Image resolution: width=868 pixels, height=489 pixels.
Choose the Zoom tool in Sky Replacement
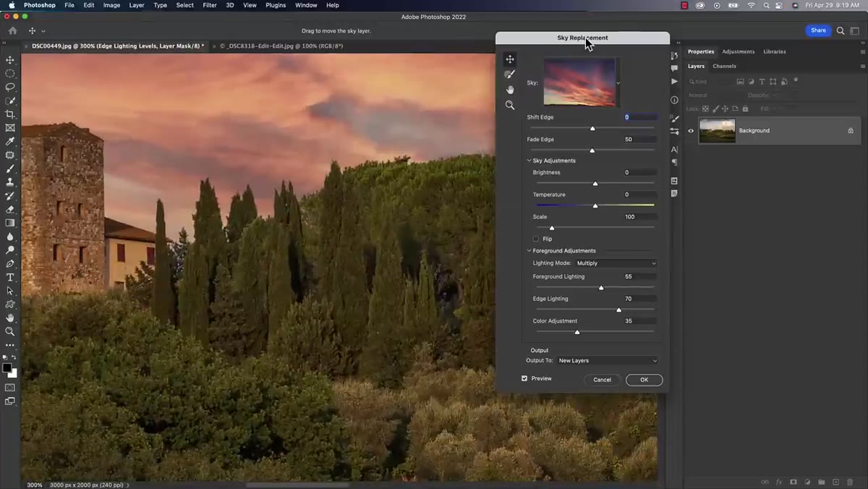pos(510,105)
